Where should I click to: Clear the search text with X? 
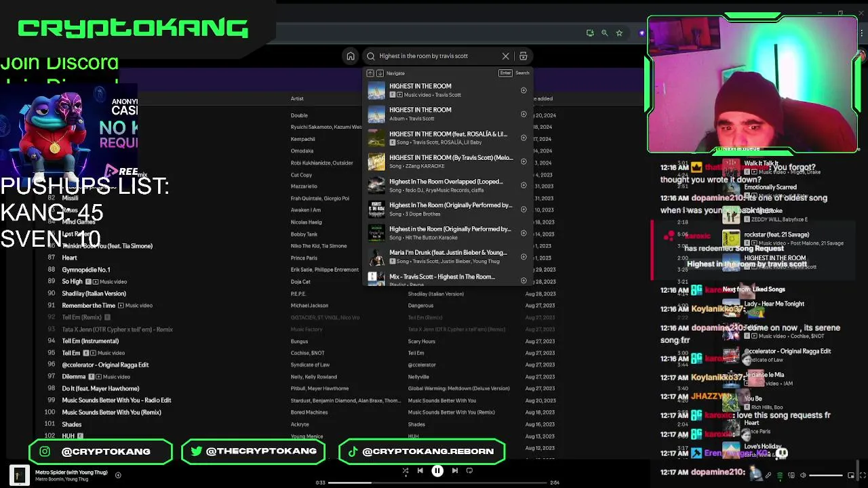(505, 56)
